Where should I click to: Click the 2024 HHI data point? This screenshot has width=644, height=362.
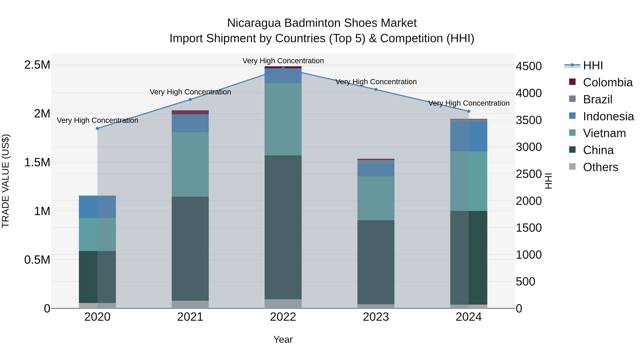point(469,111)
